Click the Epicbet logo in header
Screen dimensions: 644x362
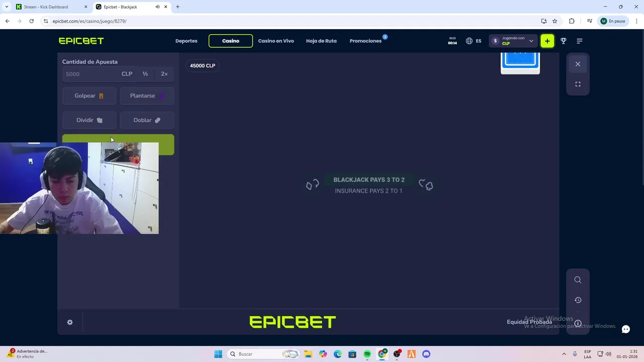(81, 41)
